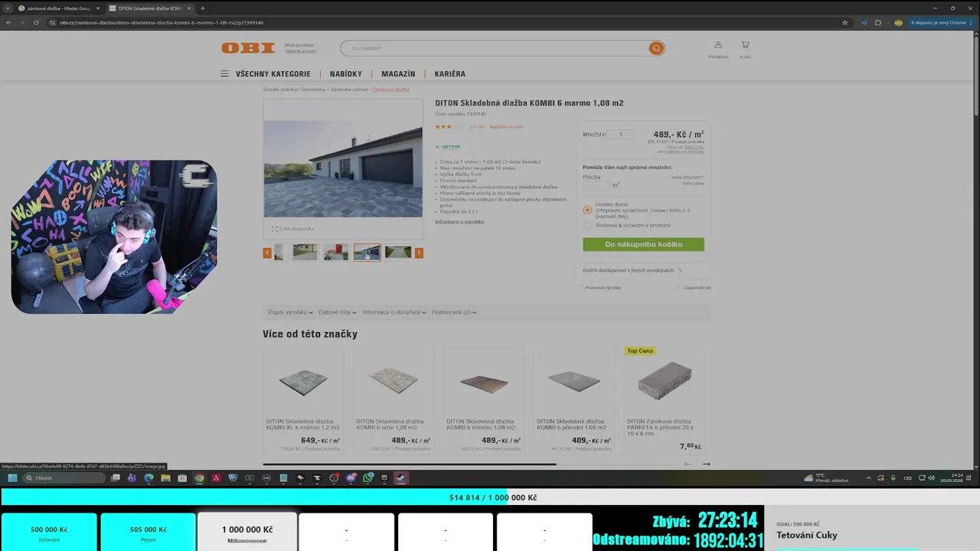Screen dimensions: 980x551
Task: Open the Všechny kategorie menu
Action: 273,74
